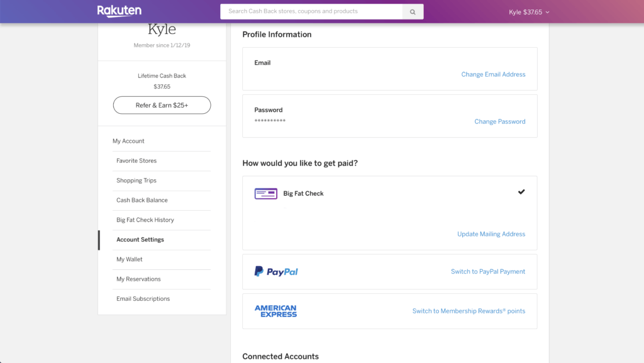Image resolution: width=644 pixels, height=363 pixels.
Task: Click the Rakuten logo
Action: point(119,11)
